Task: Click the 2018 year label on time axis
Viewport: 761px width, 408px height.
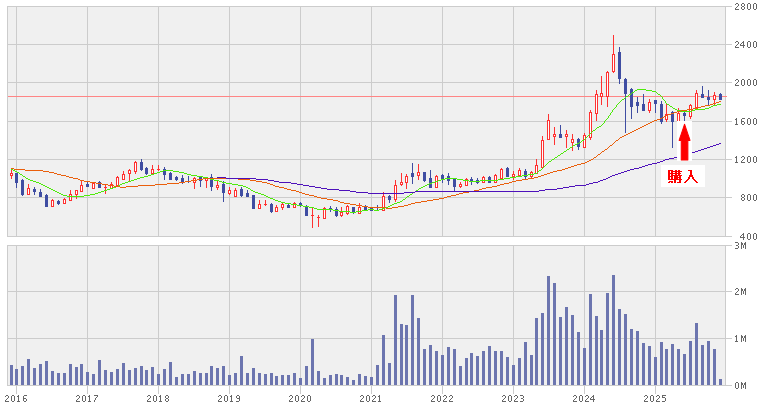Action: 158,398
